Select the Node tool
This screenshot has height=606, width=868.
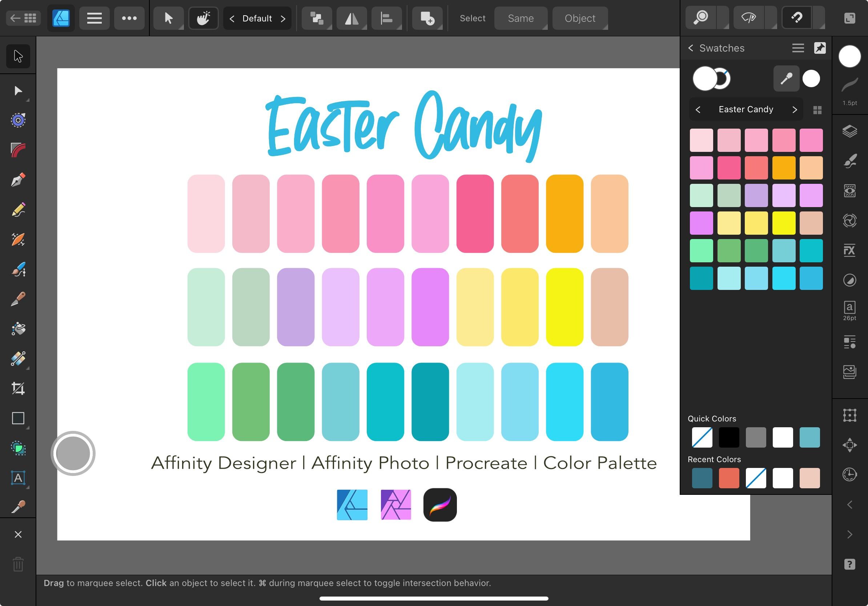point(18,90)
